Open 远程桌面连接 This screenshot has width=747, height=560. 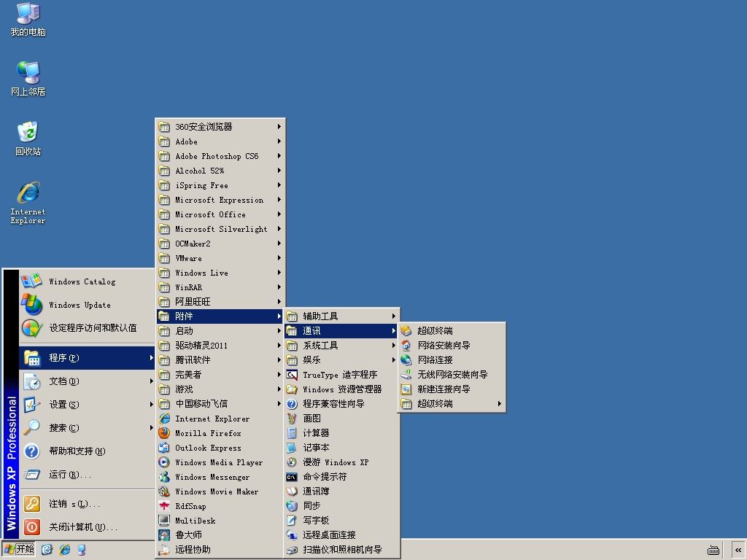[x=341, y=535]
